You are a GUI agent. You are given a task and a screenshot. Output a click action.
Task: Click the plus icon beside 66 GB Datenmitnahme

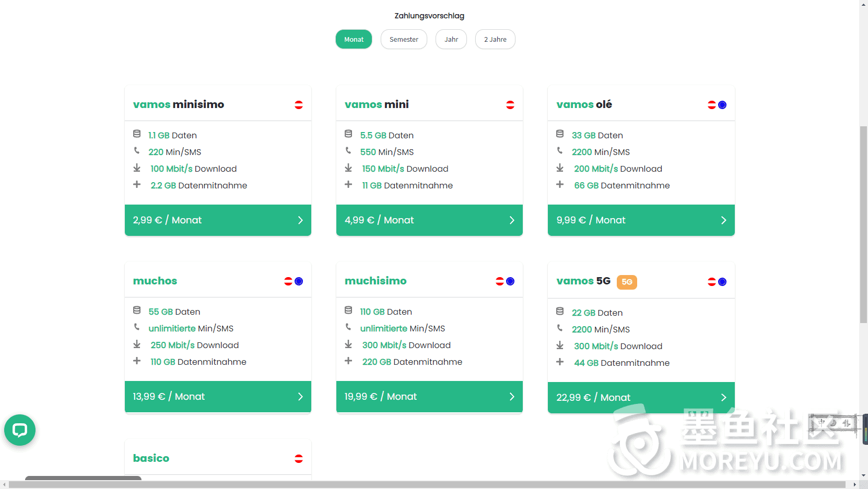560,184
